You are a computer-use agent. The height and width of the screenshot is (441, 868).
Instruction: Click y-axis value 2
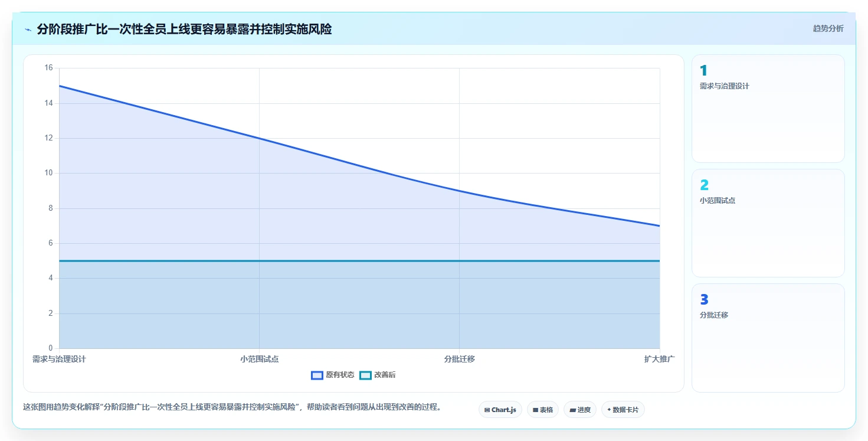pyautogui.click(x=50, y=313)
